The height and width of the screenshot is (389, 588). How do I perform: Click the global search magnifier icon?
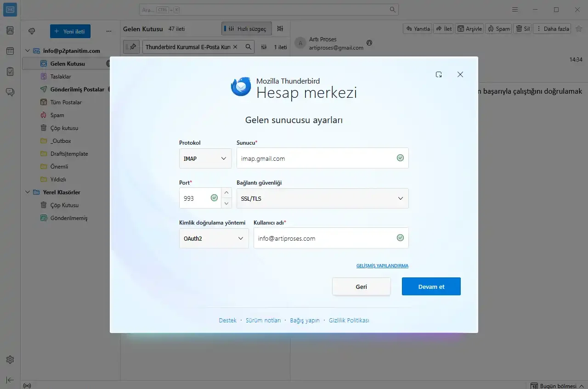coord(392,10)
